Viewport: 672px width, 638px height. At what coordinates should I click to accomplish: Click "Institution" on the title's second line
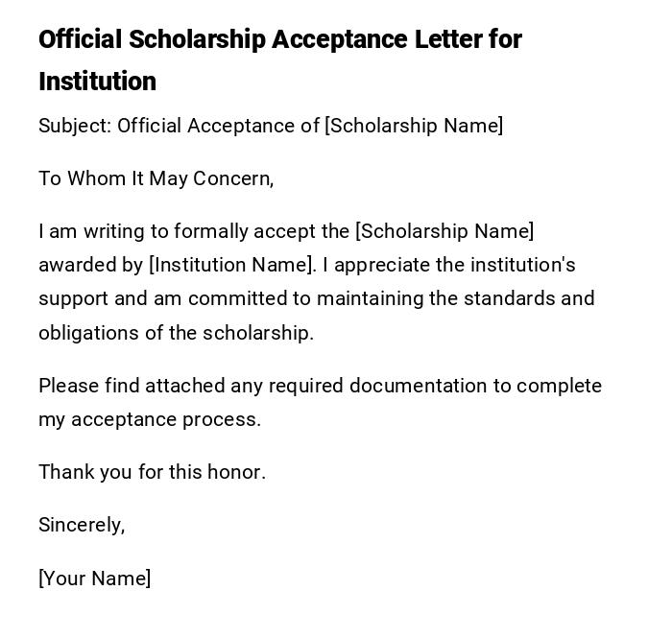click(97, 82)
